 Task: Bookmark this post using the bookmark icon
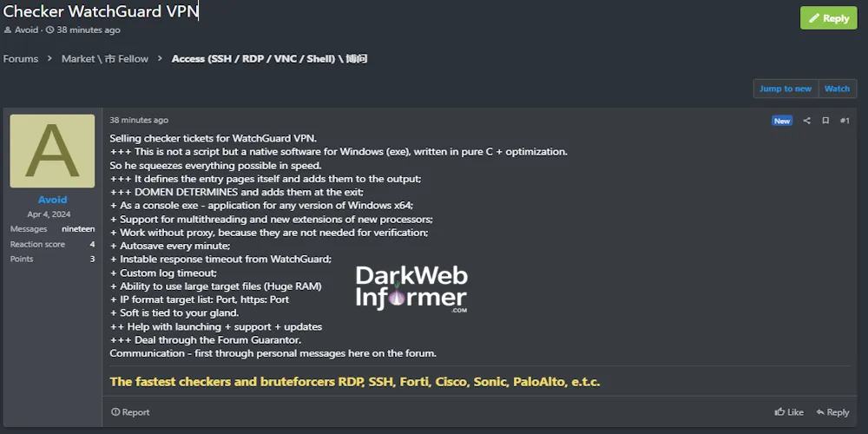coord(825,121)
